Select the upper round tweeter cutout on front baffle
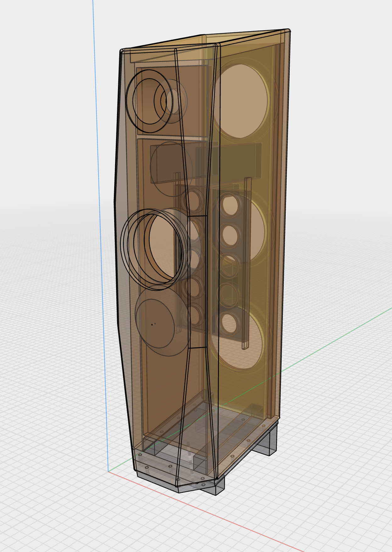The height and width of the screenshot is (552, 392). pos(149,101)
